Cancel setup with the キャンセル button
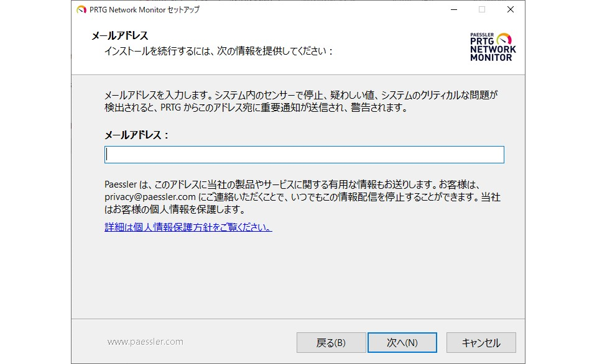 [481, 343]
